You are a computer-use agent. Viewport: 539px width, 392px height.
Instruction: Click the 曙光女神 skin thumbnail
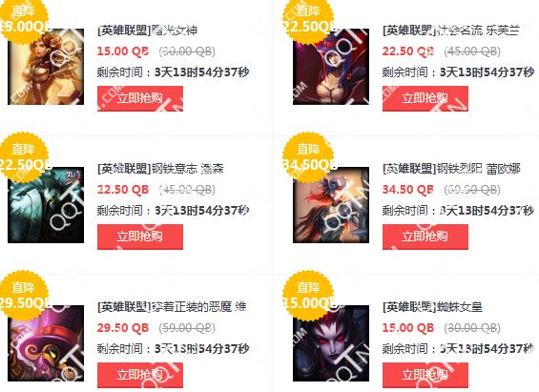coord(46,67)
